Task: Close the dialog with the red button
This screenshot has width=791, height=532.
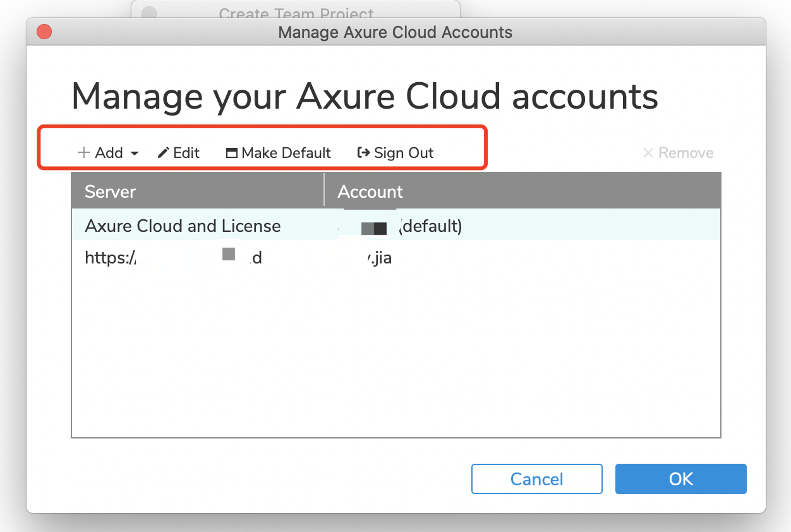Action: tap(44, 32)
